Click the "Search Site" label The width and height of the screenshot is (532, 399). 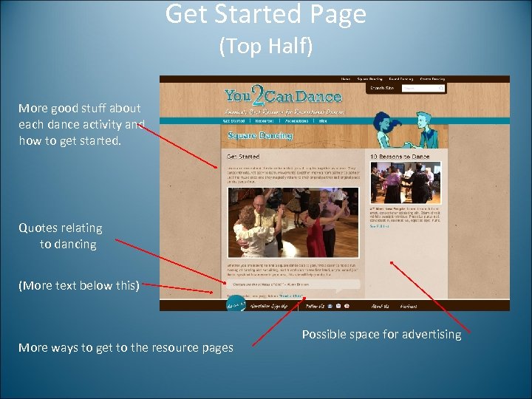382,88
